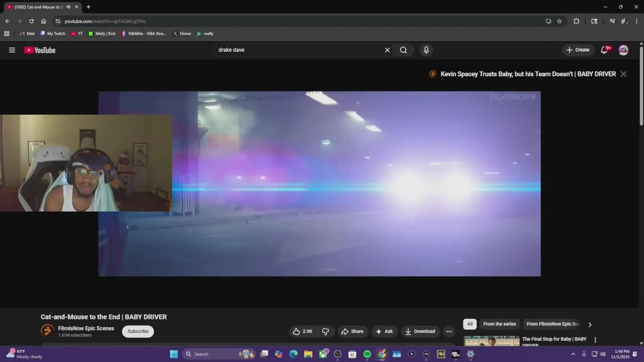Select 'From the series' filter chip

pos(500,324)
